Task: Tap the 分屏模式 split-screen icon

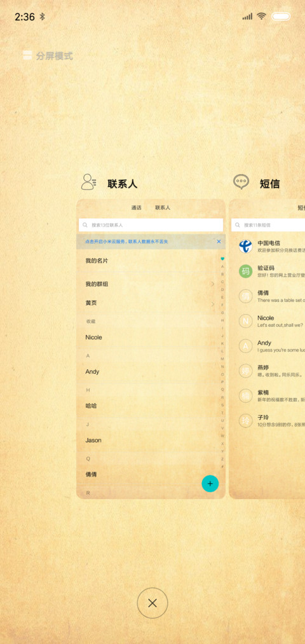Action: 27,55
